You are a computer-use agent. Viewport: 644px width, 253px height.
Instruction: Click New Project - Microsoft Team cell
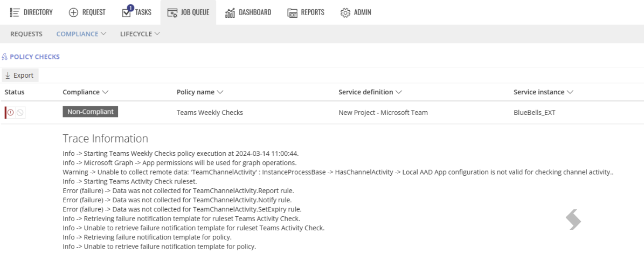point(383,112)
